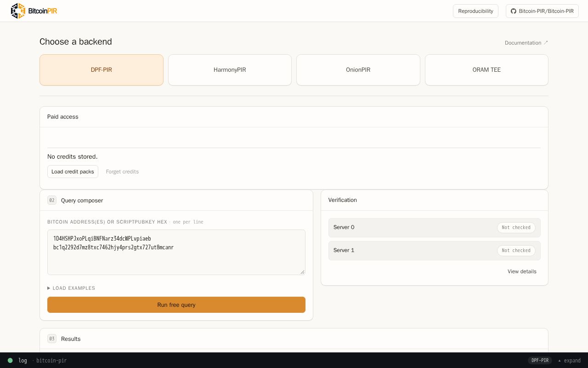This screenshot has height=368, width=588.
Task: Click the address starting with 1D4HSHP
Action: click(x=102, y=238)
